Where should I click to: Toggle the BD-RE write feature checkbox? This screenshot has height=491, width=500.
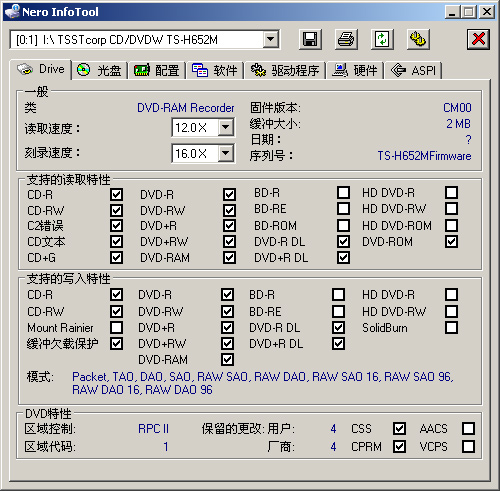(338, 311)
